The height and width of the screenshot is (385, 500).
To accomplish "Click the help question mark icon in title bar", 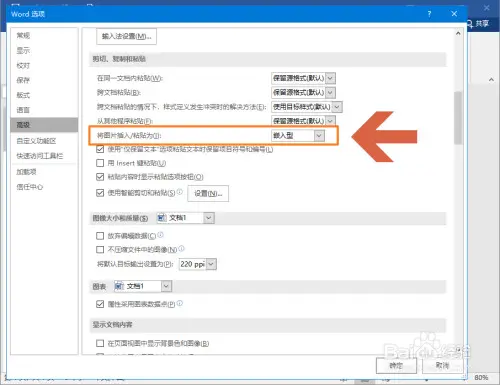I will coord(429,14).
